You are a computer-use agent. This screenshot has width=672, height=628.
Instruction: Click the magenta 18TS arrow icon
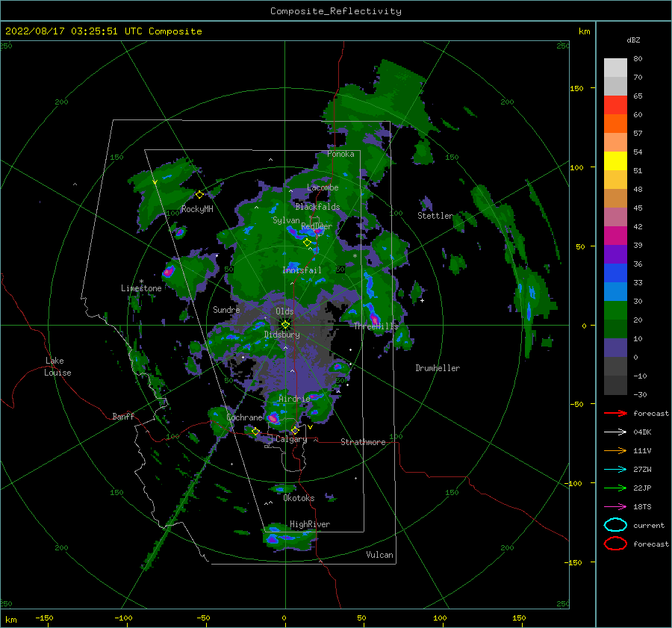point(615,507)
